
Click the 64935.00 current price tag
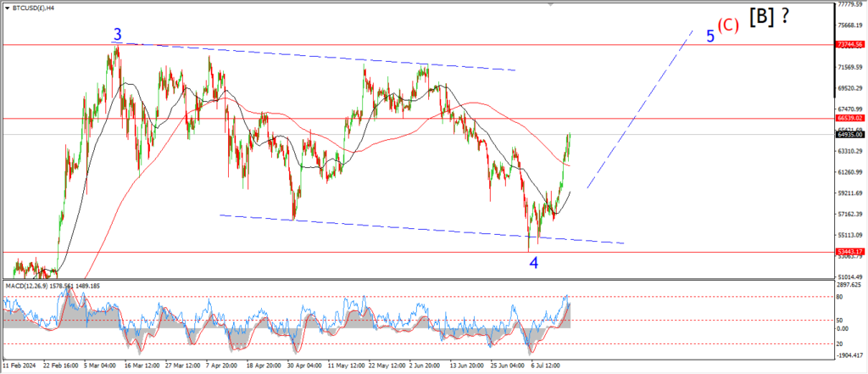(849, 134)
